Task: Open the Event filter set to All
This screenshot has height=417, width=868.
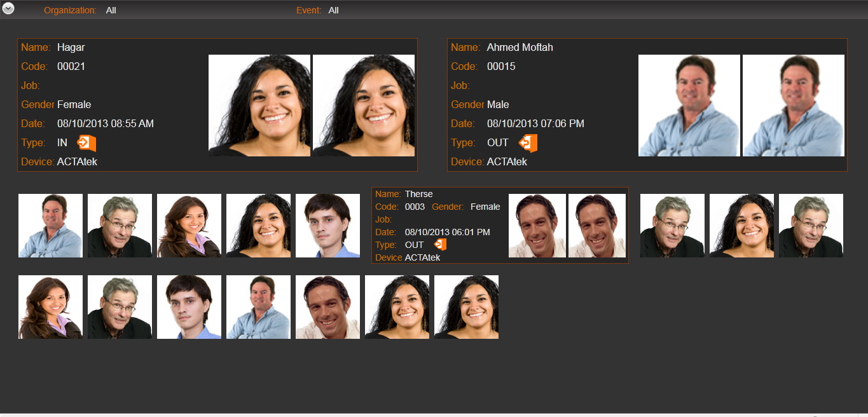Action: pos(333,10)
